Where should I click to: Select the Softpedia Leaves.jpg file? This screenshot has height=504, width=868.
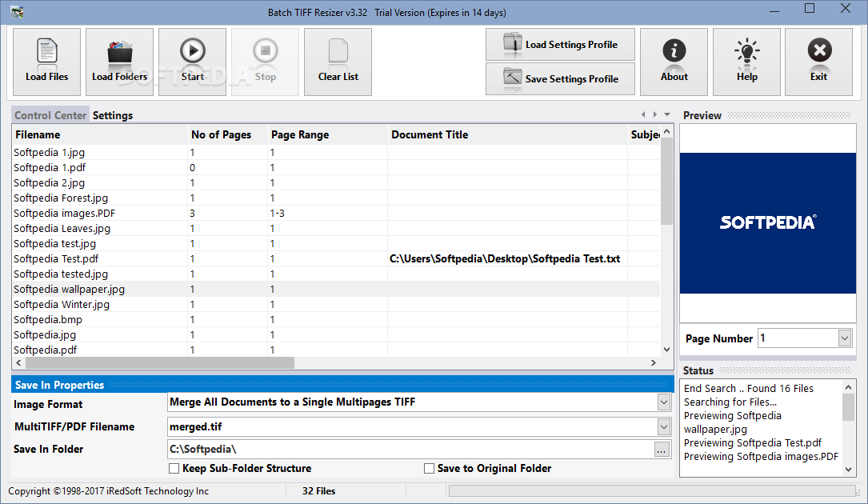pos(336,228)
